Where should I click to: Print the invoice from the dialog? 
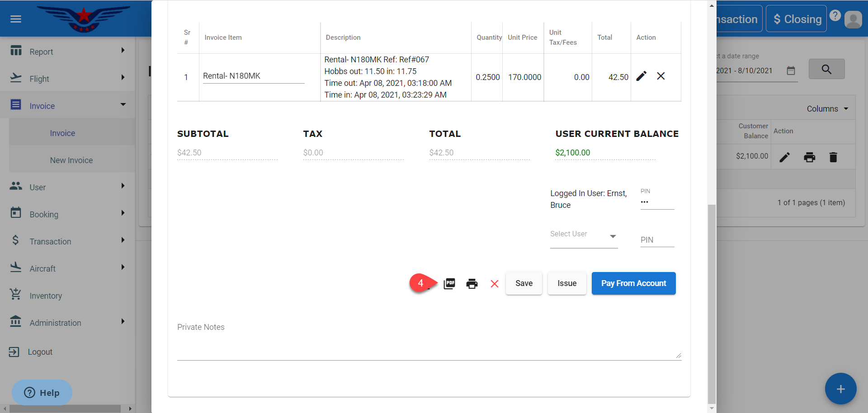[x=472, y=283]
